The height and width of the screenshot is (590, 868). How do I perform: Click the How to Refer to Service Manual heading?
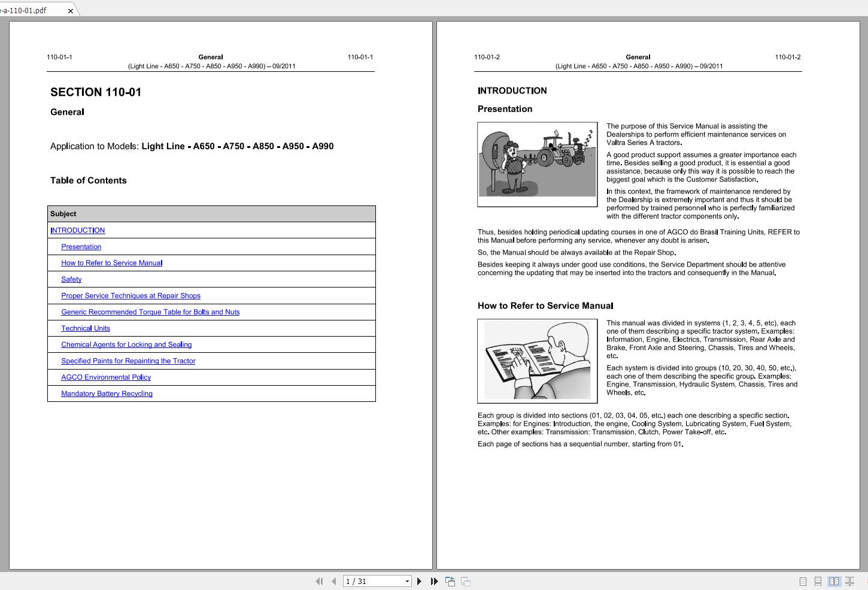point(545,305)
